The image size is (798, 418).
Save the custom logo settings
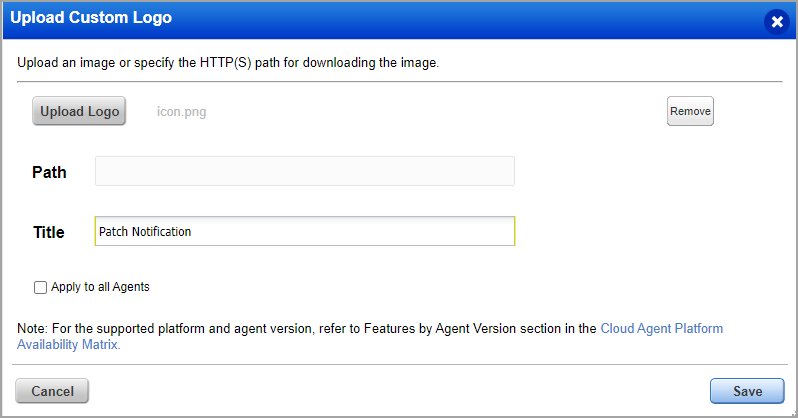[x=746, y=391]
